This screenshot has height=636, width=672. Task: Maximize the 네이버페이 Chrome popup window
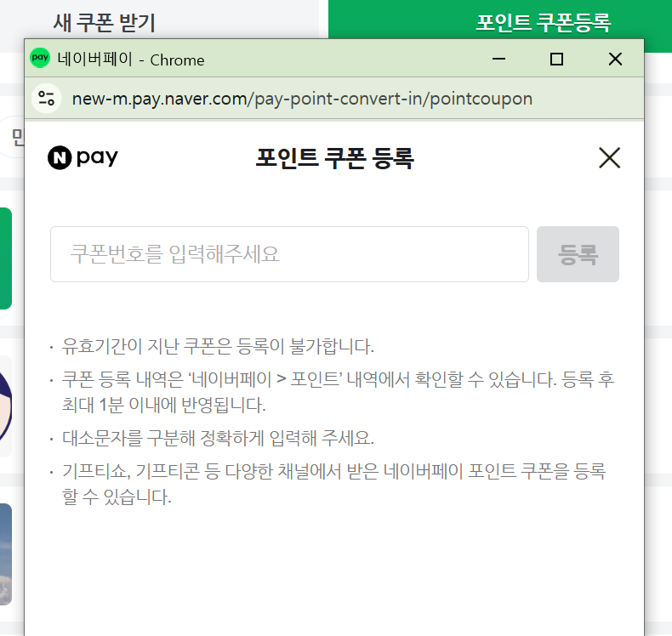pyautogui.click(x=556, y=60)
